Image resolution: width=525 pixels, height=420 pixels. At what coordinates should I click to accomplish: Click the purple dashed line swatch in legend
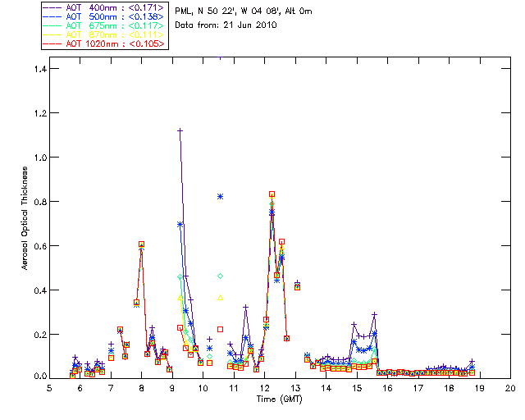tap(52, 7)
